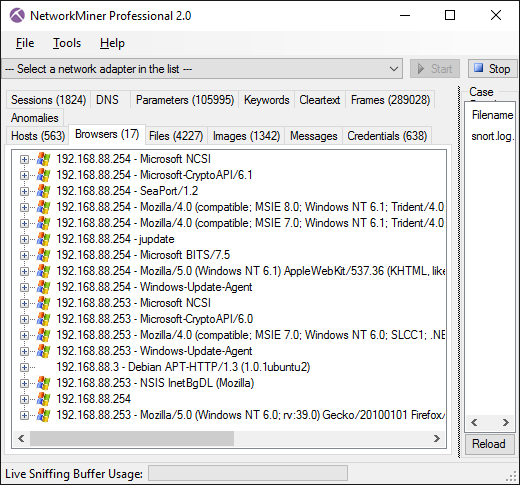Click icon beside 192.168.88.253 Windows-Update-Agent
Viewport: 520px width, 485px height.
point(43,351)
